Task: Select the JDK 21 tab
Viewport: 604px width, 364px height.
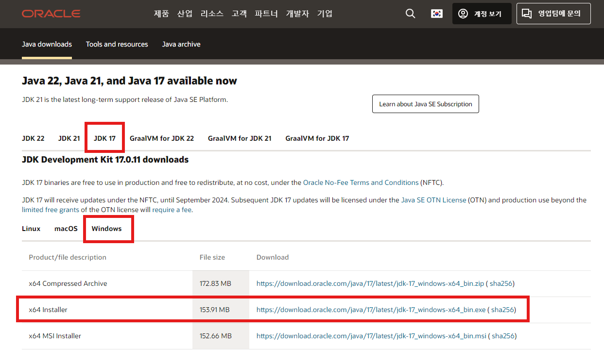Action: [x=69, y=138]
